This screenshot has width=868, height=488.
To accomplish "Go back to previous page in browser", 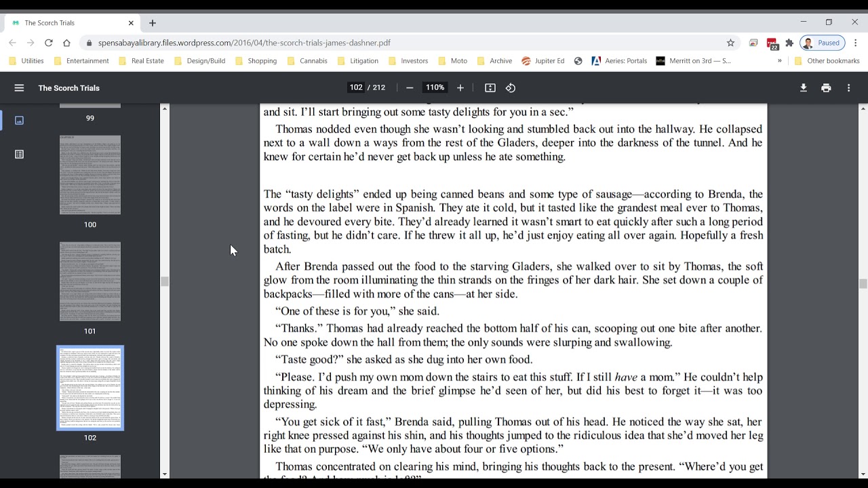I will pyautogui.click(x=12, y=43).
